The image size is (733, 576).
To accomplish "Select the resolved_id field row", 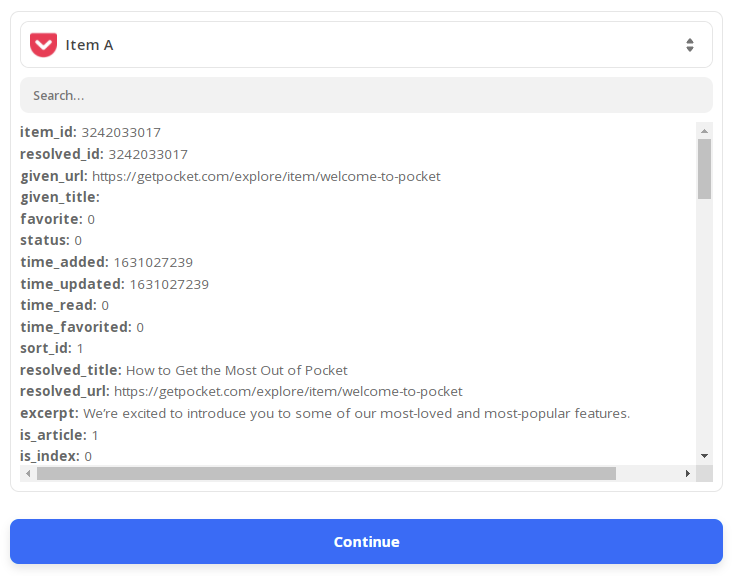I will pos(104,154).
